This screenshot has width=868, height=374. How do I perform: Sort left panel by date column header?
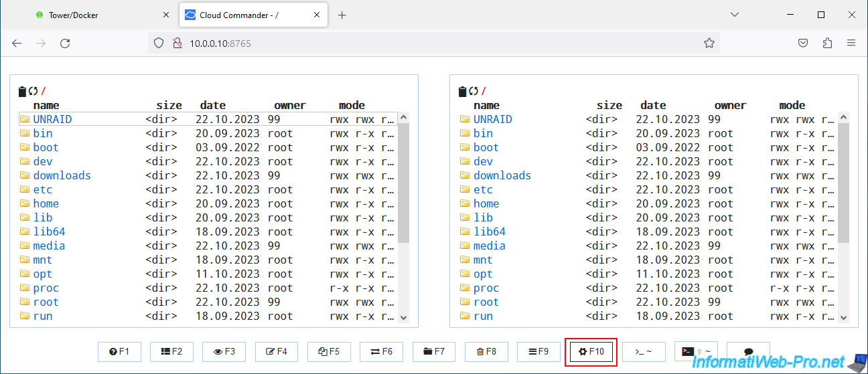[212, 105]
